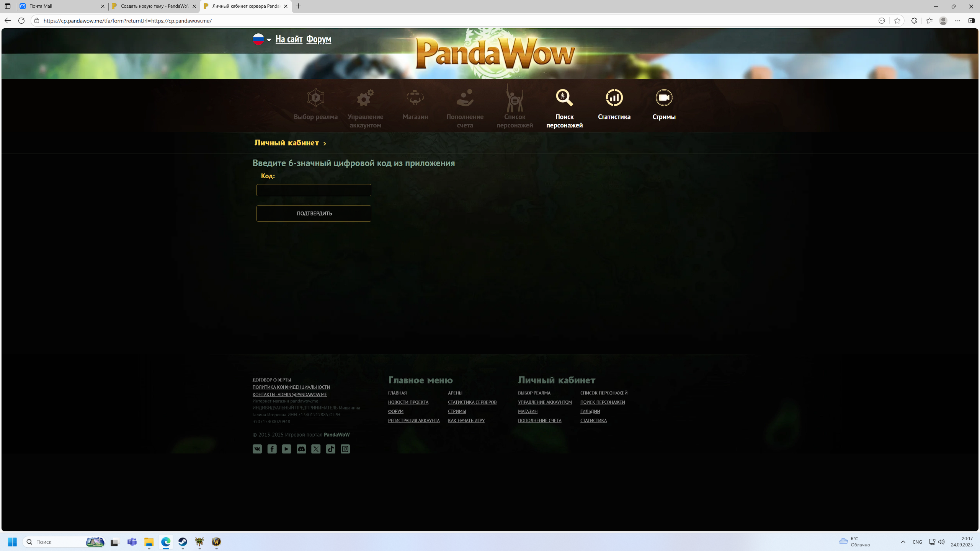Open the X (Twitter) icon in footer

pyautogui.click(x=316, y=449)
